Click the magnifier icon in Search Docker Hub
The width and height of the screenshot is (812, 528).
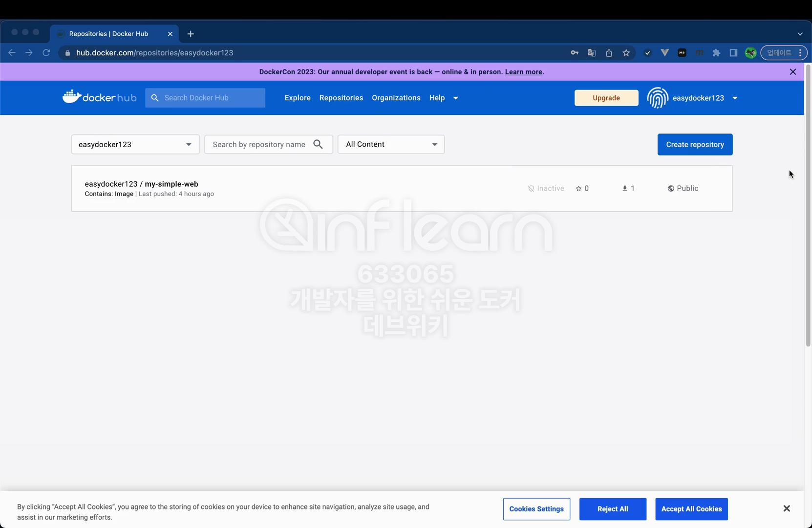155,98
